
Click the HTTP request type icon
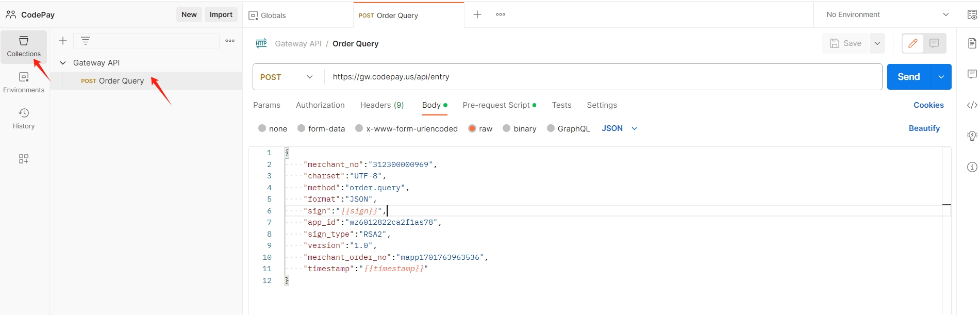[261, 43]
